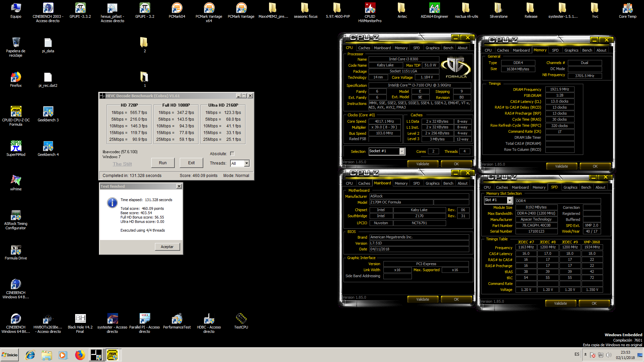This screenshot has height=362, width=644.
Task: Launch CPUID CPU-Z OC Formula icon
Action: click(16, 116)
